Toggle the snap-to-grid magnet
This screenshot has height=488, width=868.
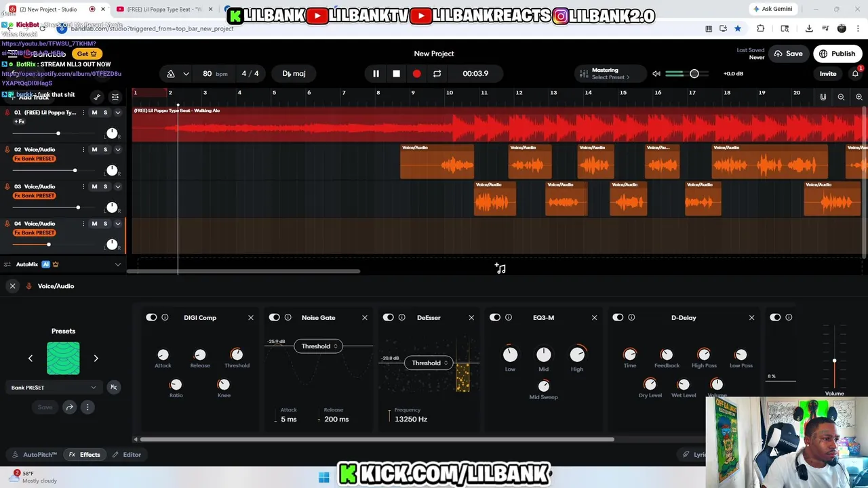823,97
